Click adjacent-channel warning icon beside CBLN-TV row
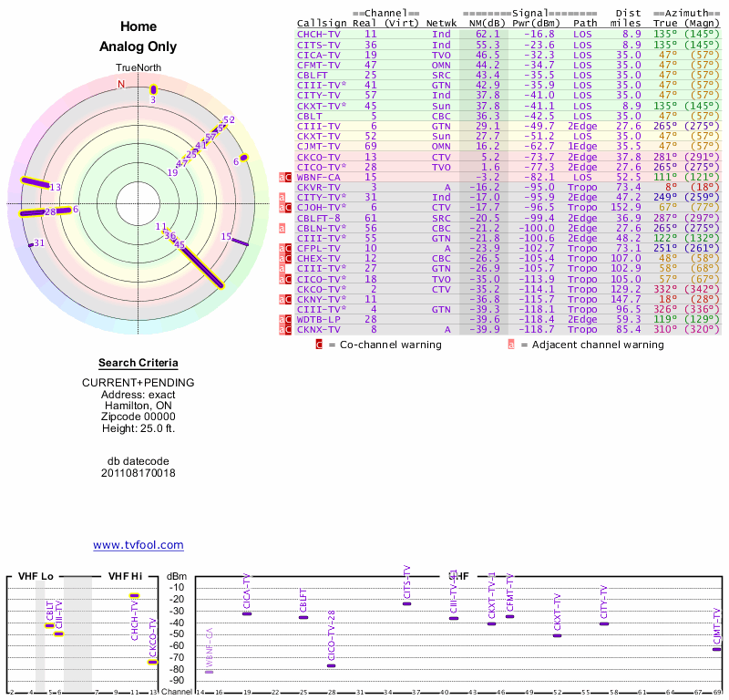 tap(283, 229)
